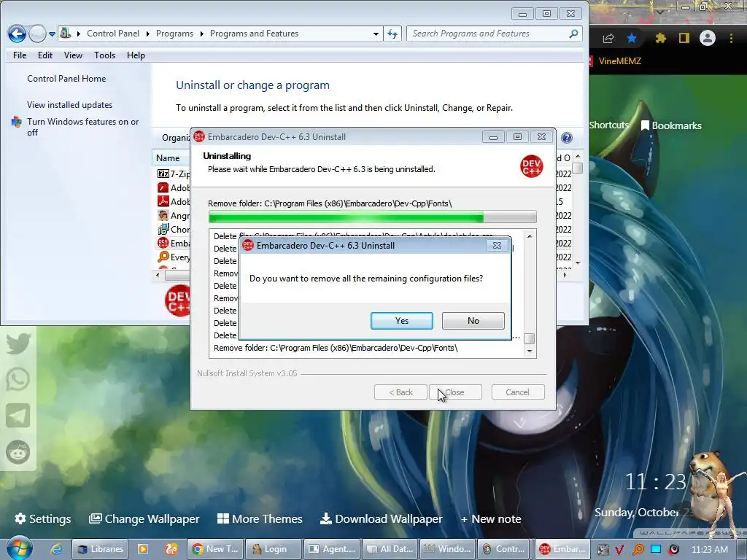Image resolution: width=747 pixels, height=560 pixels.
Task: Click the Programs and Features help icon
Action: pyautogui.click(x=566, y=138)
